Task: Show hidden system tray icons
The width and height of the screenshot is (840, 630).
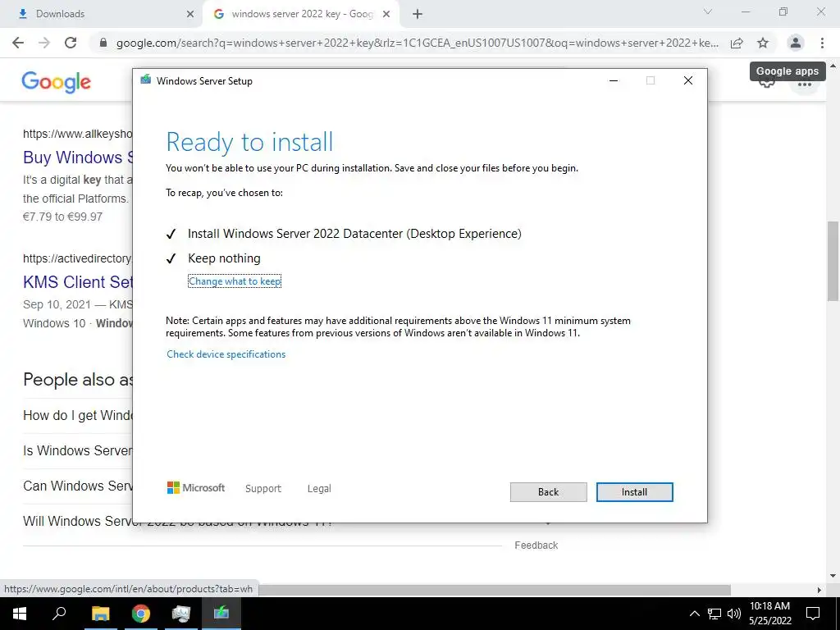Action: click(x=694, y=614)
